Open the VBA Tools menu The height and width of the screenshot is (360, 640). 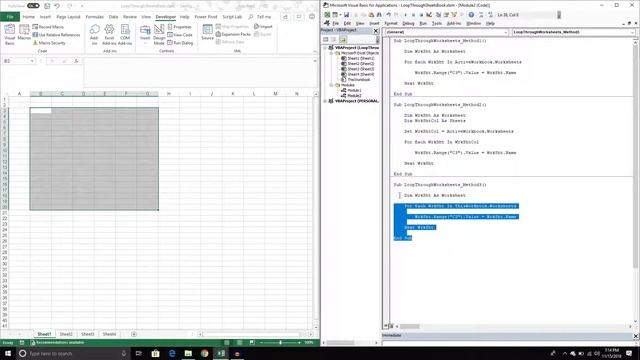point(437,23)
